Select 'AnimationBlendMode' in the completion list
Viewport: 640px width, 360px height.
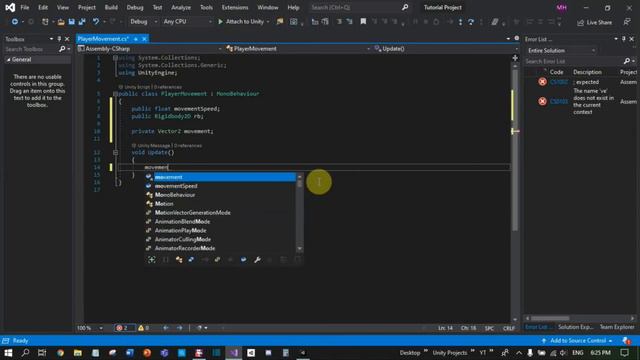point(221,222)
